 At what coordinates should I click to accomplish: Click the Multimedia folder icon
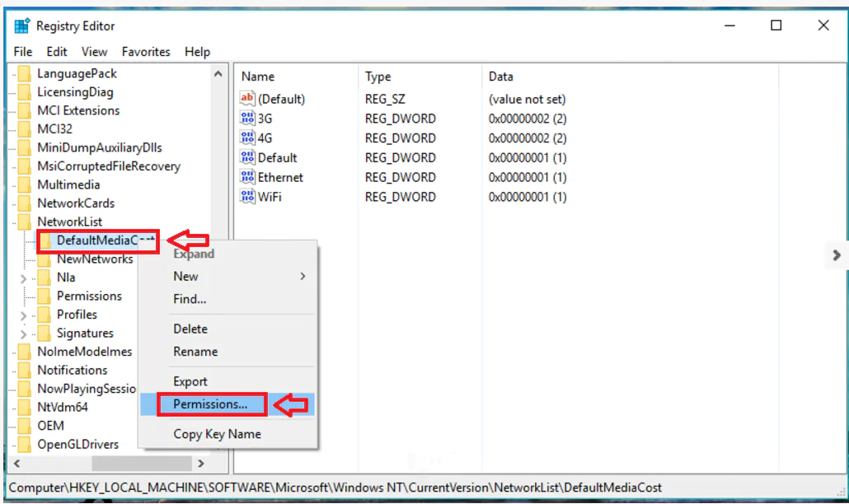pos(25,184)
